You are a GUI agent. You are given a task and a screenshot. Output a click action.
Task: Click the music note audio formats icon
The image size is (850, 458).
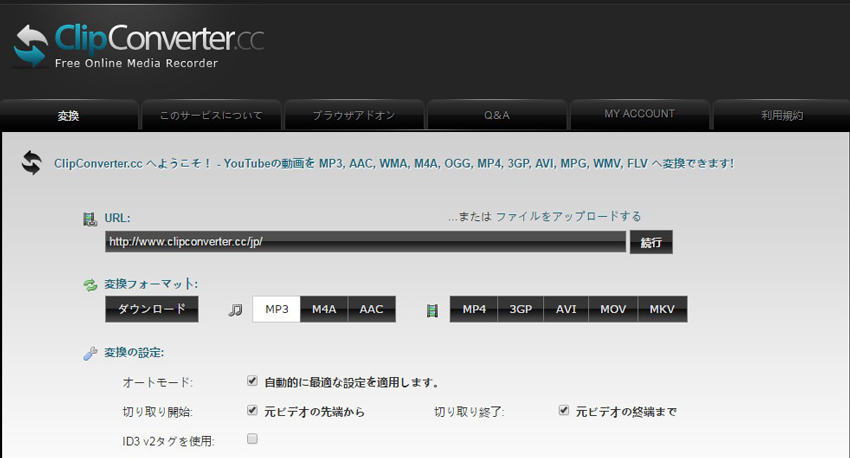(x=235, y=310)
